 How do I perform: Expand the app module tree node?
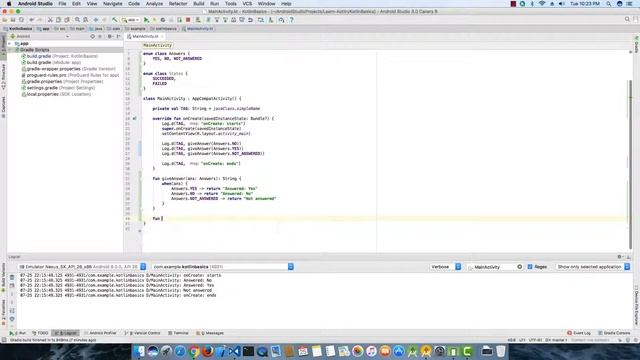(10, 43)
